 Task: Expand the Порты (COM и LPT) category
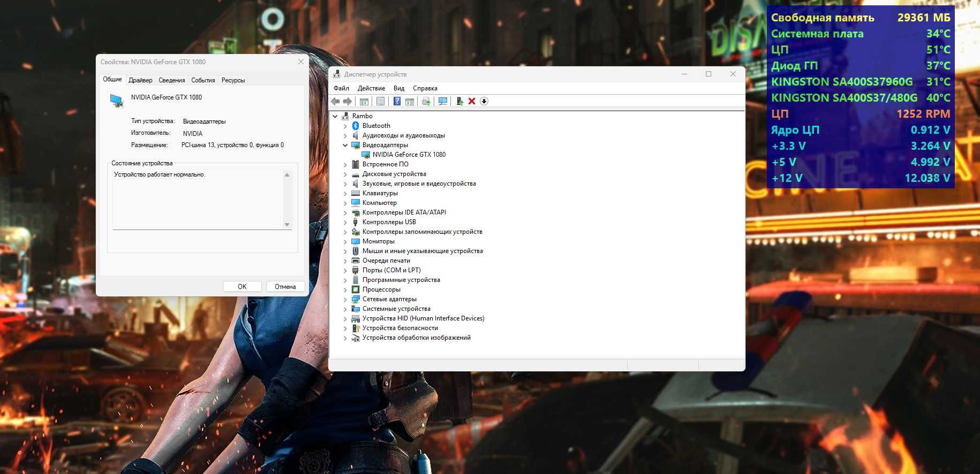point(345,270)
